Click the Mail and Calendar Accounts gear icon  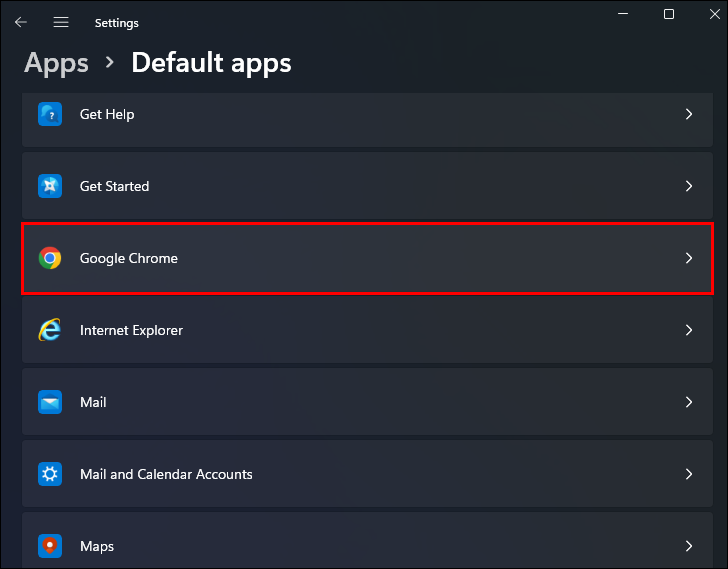(x=50, y=474)
